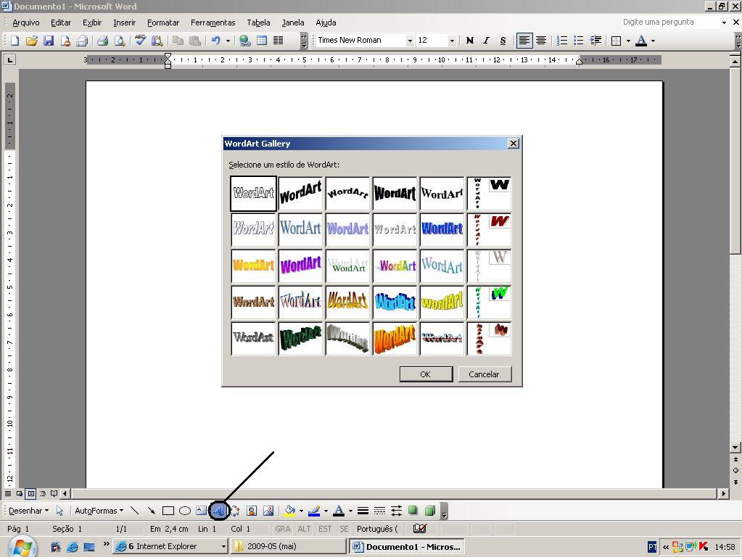Create a new blank document
Screen dimensions: 742x560
(x=15, y=41)
